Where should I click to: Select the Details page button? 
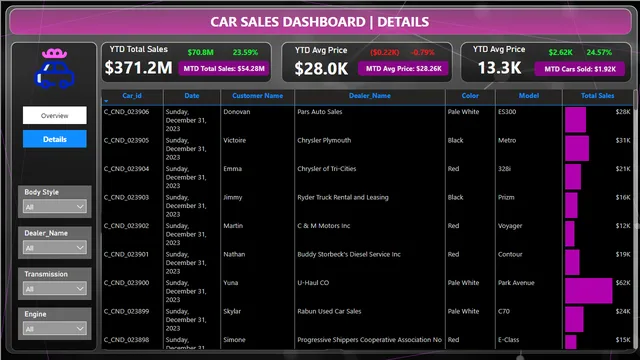click(x=55, y=139)
